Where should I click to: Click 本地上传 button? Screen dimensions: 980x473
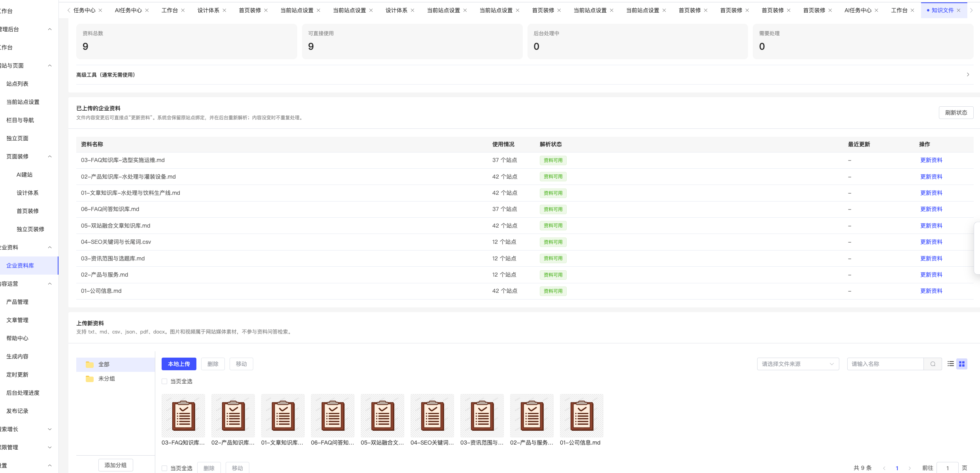179,364
